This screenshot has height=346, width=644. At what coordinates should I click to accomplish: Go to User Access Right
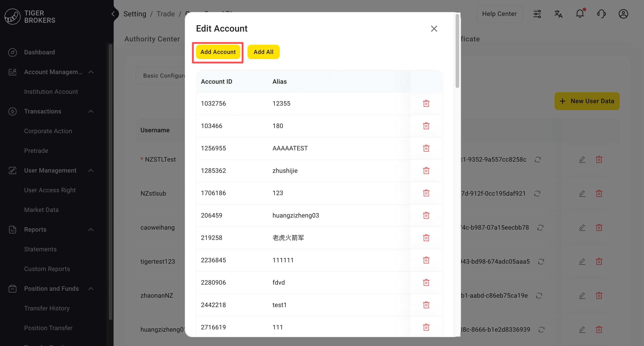[50, 190]
